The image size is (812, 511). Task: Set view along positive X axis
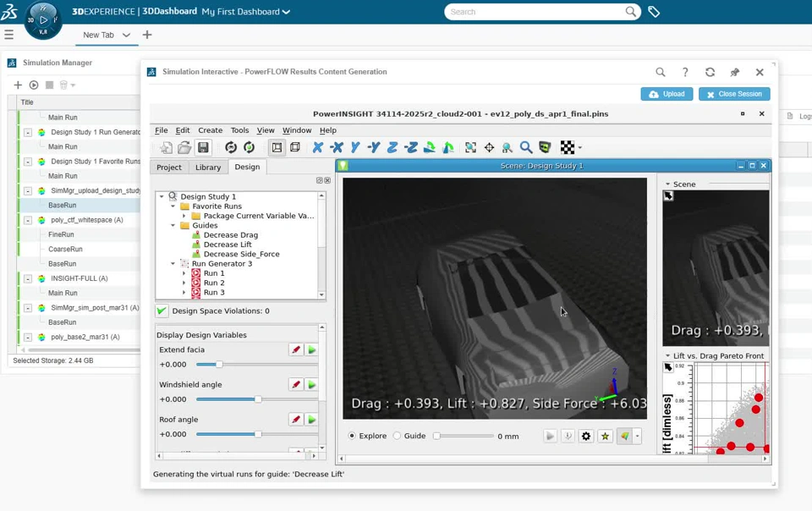pos(318,147)
